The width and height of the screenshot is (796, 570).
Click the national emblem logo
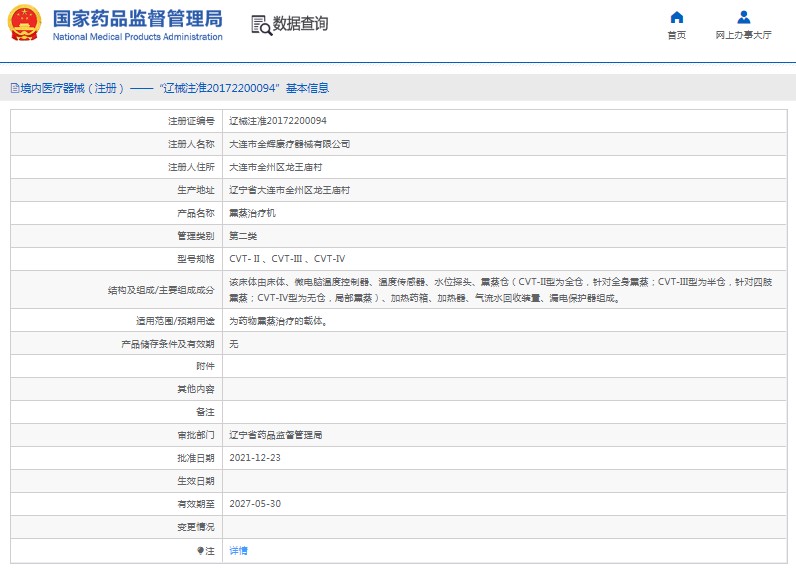coord(24,23)
